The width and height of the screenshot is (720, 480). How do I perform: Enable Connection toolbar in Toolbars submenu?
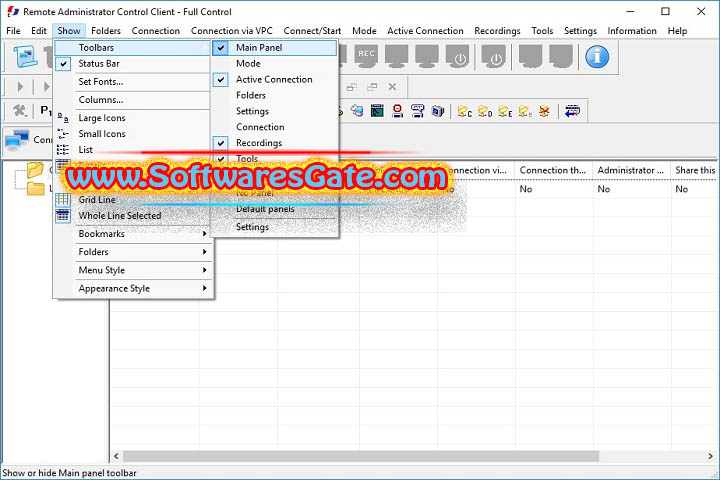[x=274, y=127]
